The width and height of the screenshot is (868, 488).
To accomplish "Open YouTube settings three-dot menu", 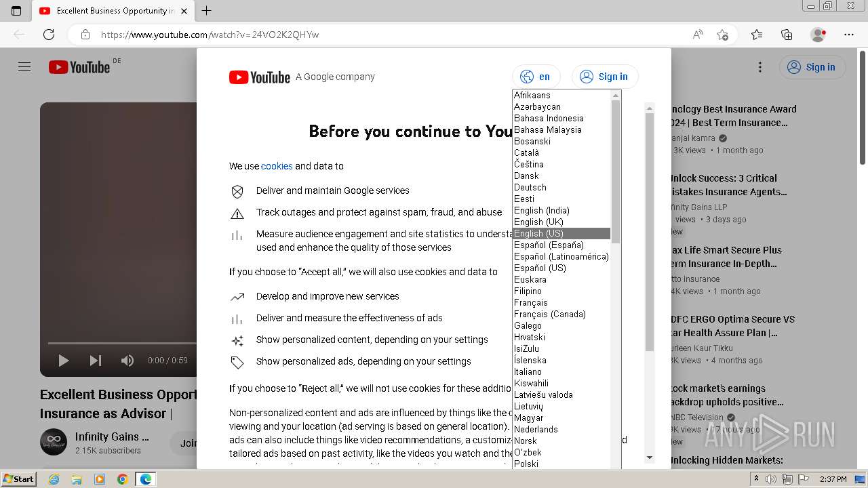I will tap(760, 67).
